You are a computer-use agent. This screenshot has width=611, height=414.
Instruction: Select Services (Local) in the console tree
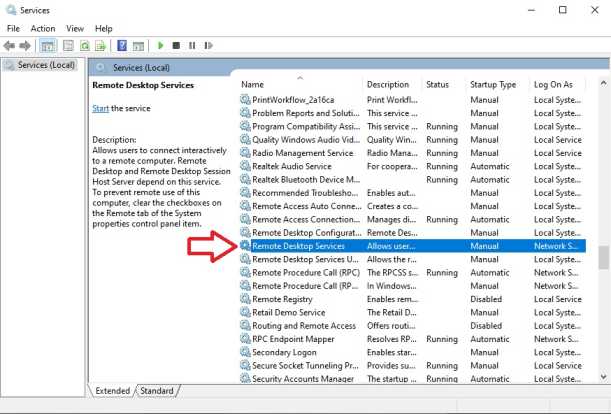pos(41,65)
